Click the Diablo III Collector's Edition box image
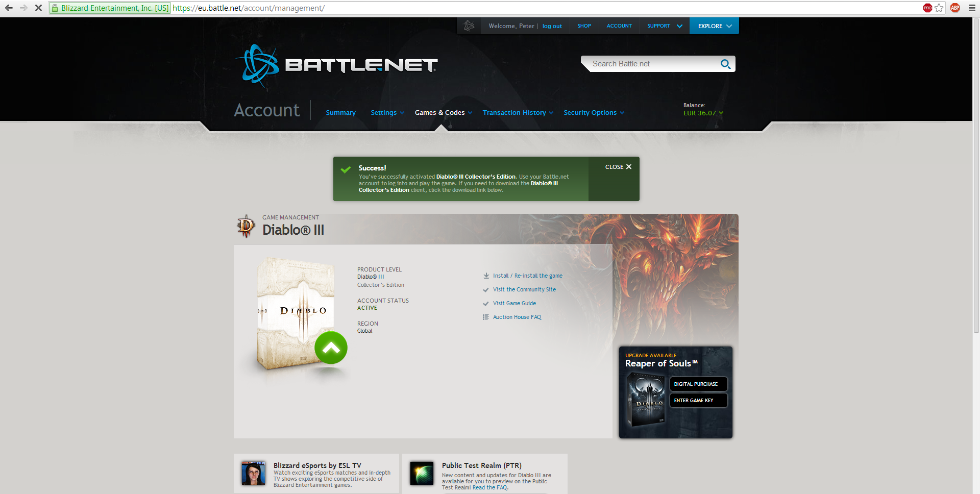Image resolution: width=980 pixels, height=494 pixels. [x=296, y=313]
